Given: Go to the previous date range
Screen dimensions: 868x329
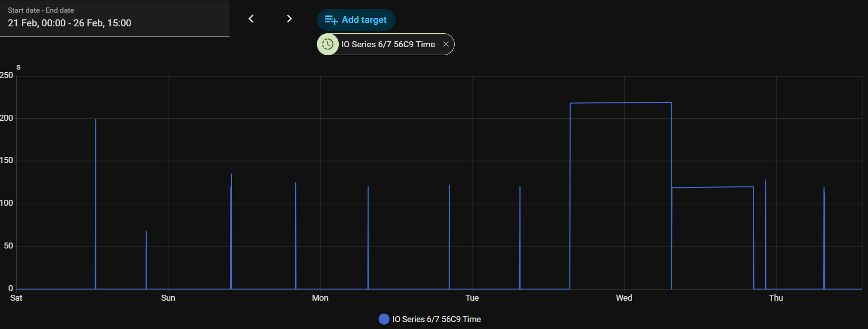Looking at the screenshot, I should 251,19.
